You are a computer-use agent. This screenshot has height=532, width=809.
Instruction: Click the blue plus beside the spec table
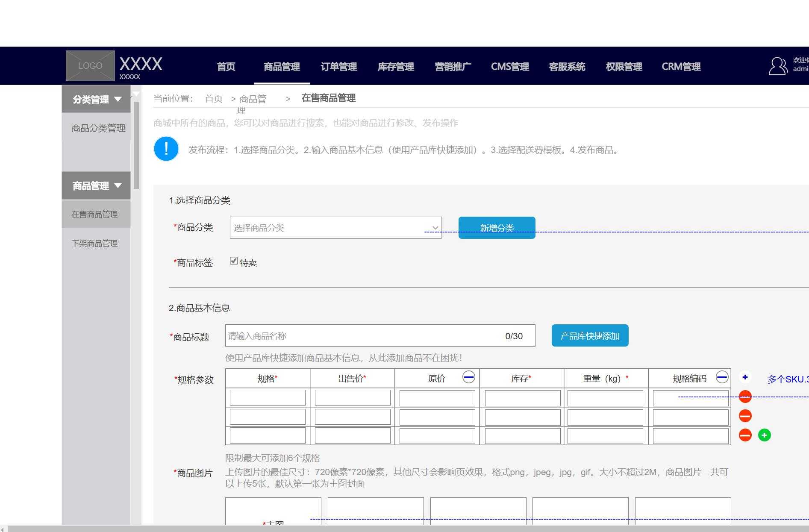click(x=745, y=377)
